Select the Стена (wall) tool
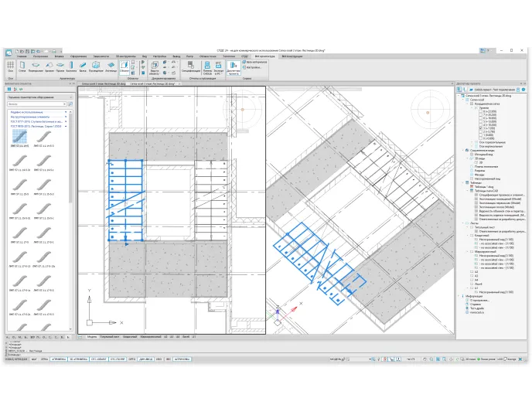 [x=22, y=67]
